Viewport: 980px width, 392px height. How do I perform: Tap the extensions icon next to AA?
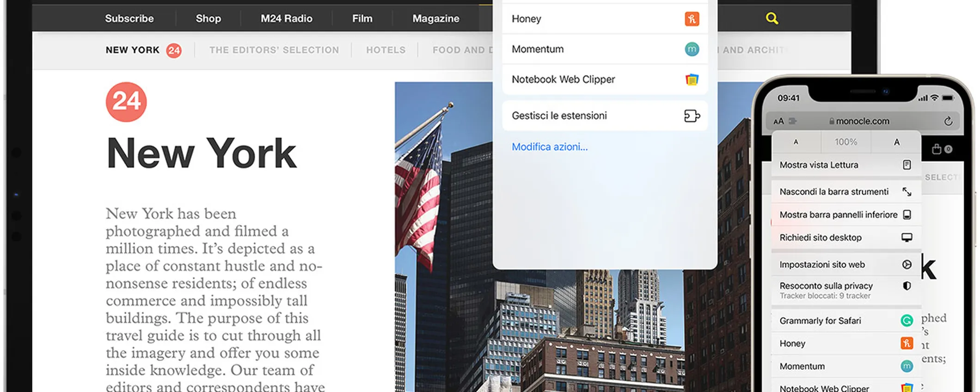pos(793,121)
